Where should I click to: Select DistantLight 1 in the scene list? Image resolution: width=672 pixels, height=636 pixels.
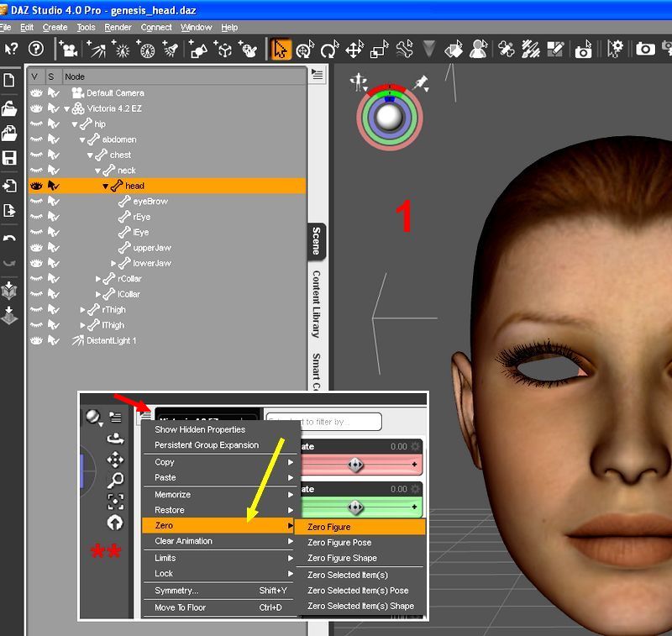111,341
